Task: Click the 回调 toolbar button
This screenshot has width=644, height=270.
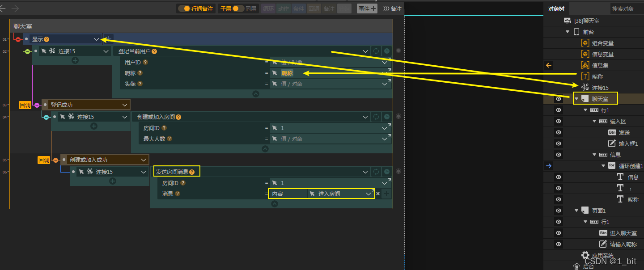Action: [x=314, y=8]
